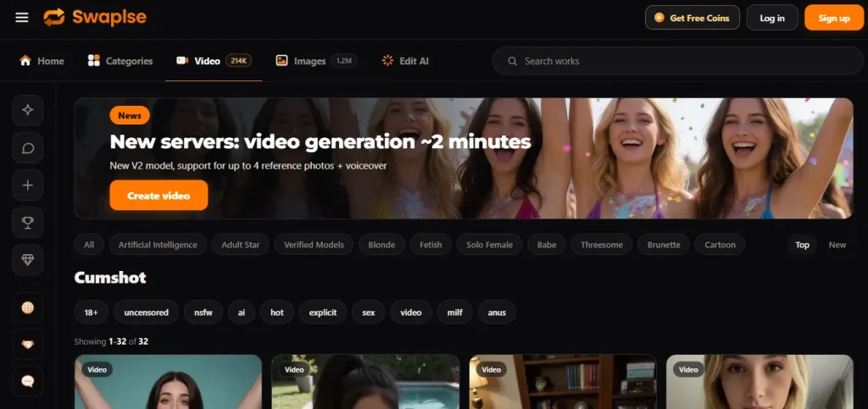
Task: Select the Solo Female filter chip
Action: coord(489,245)
